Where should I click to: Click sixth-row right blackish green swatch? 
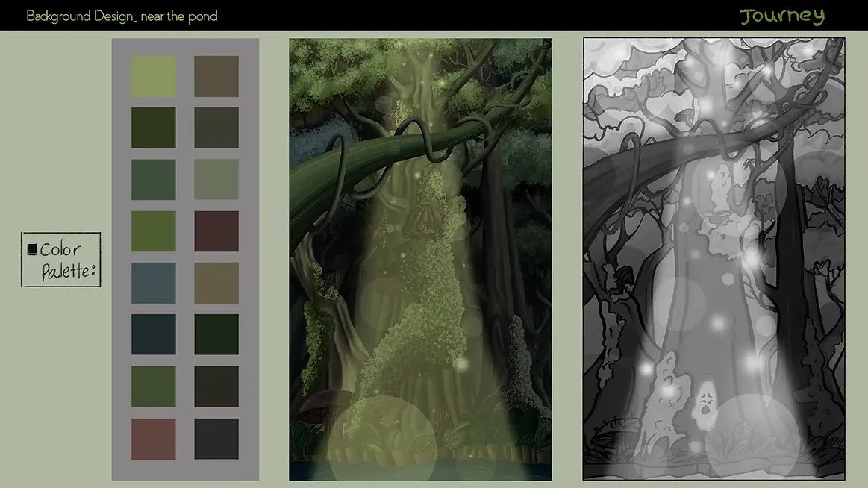click(216, 335)
